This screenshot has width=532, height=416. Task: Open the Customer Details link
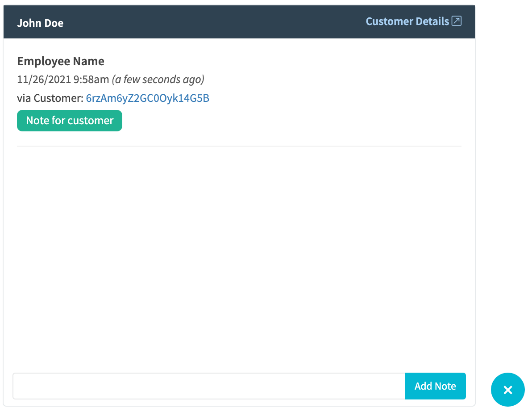(x=413, y=21)
